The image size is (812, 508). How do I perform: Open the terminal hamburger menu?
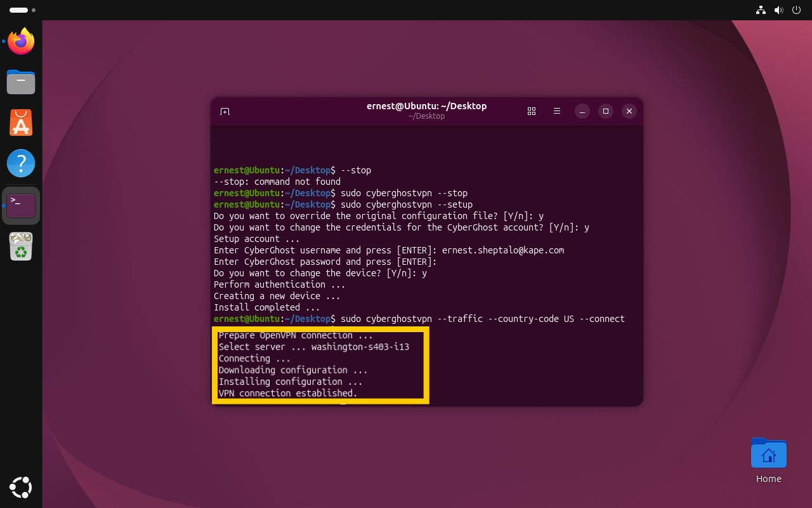point(557,111)
